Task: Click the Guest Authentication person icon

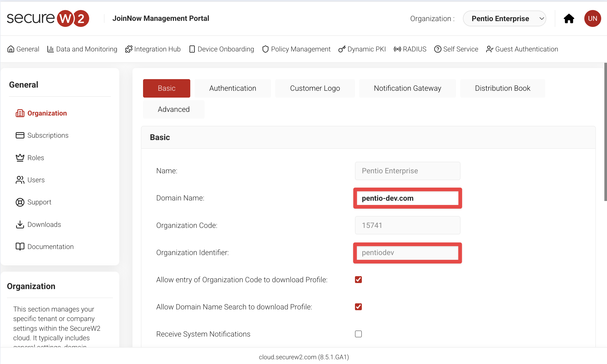Action: tap(490, 49)
